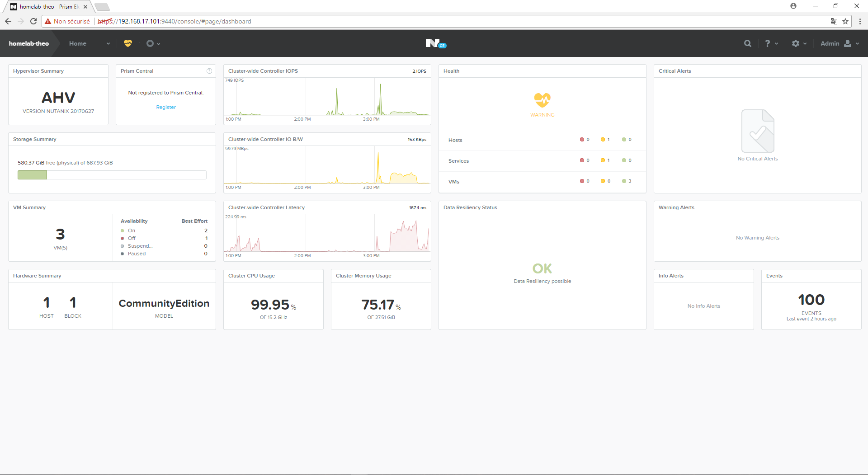
Task: Click the OK Data Resiliency status
Action: click(542, 268)
